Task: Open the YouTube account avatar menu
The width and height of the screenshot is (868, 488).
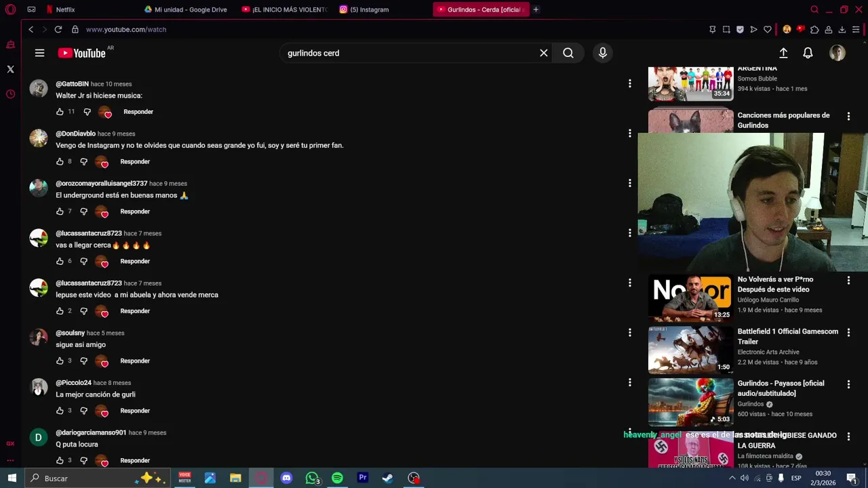Action: [x=837, y=53]
